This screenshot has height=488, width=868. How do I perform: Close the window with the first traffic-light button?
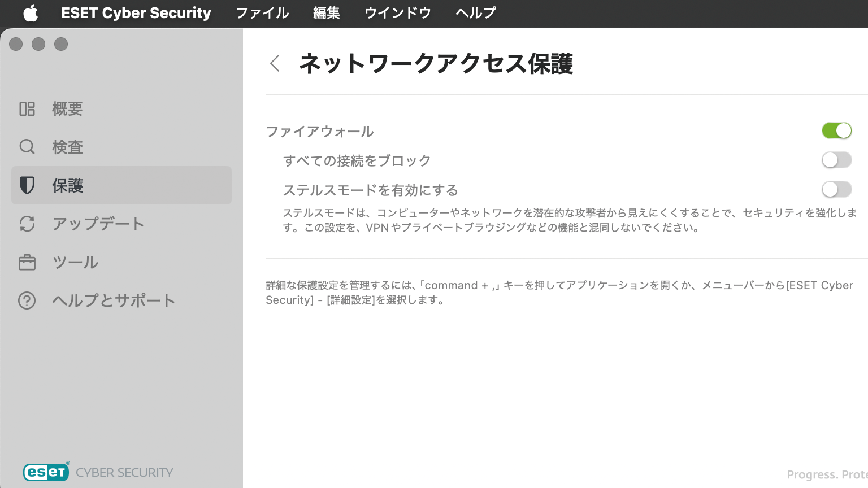16,44
